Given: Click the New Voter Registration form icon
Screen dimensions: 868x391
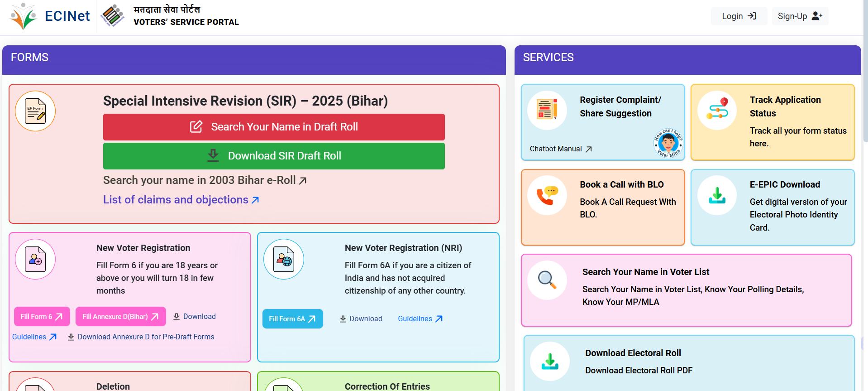Looking at the screenshot, I should (x=35, y=259).
